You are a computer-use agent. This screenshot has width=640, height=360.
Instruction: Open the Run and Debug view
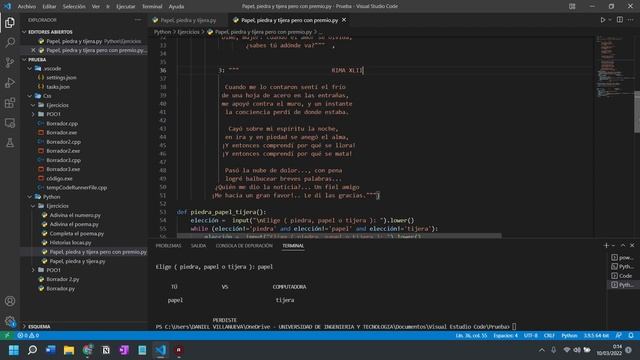click(x=10, y=82)
